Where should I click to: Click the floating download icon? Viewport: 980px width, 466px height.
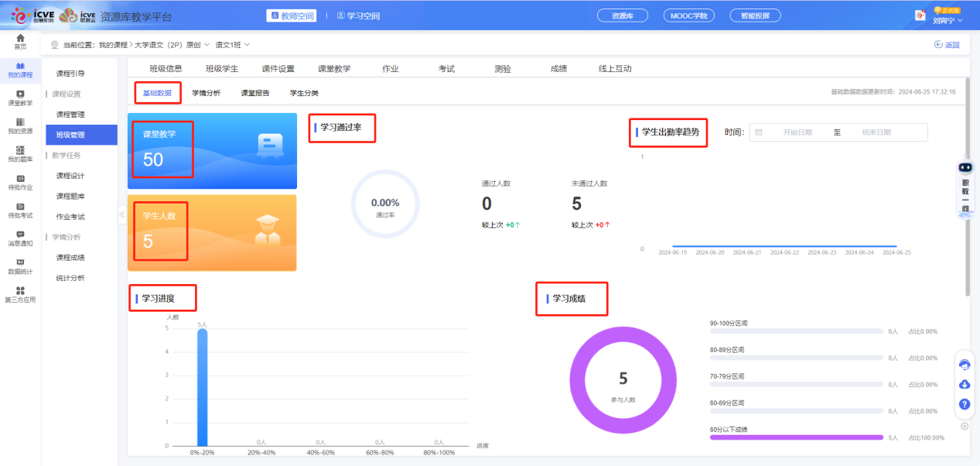pos(964,385)
